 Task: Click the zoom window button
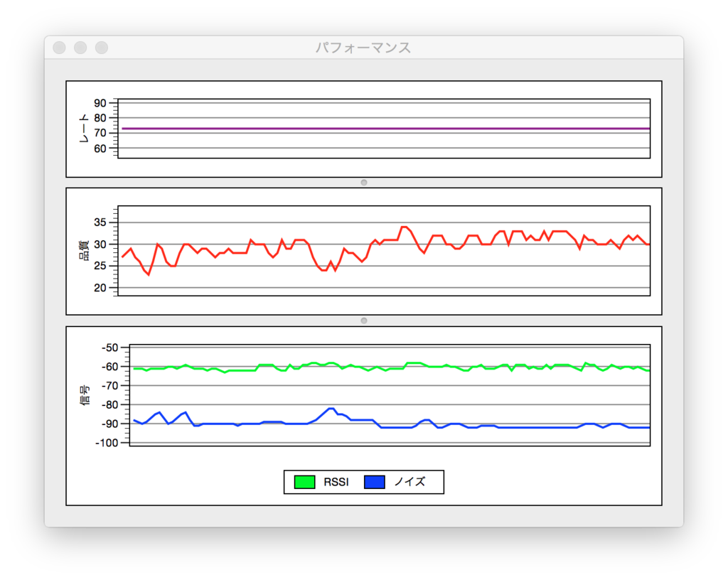click(x=102, y=48)
